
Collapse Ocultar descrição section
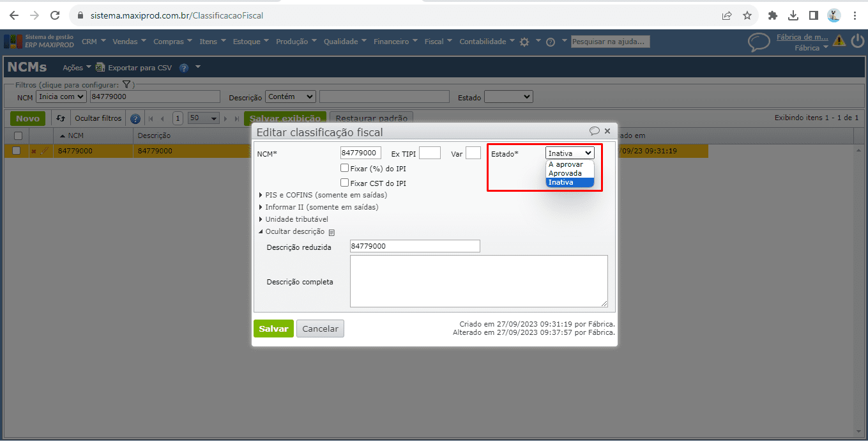click(x=292, y=231)
